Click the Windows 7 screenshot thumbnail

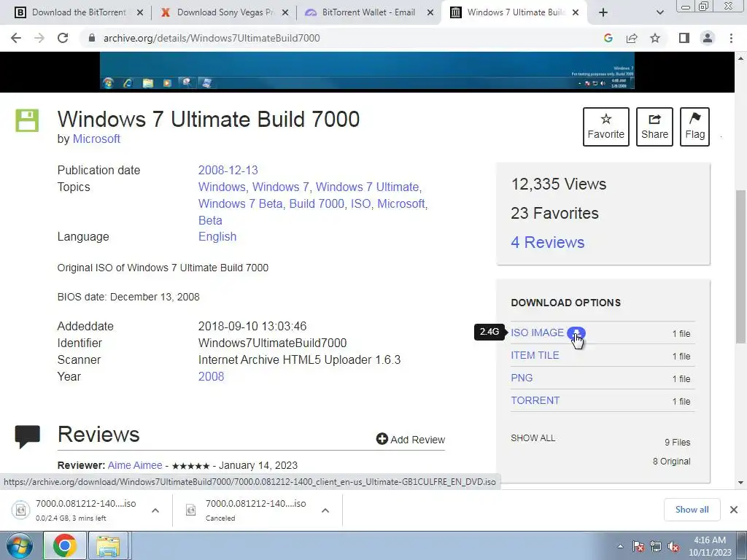368,71
